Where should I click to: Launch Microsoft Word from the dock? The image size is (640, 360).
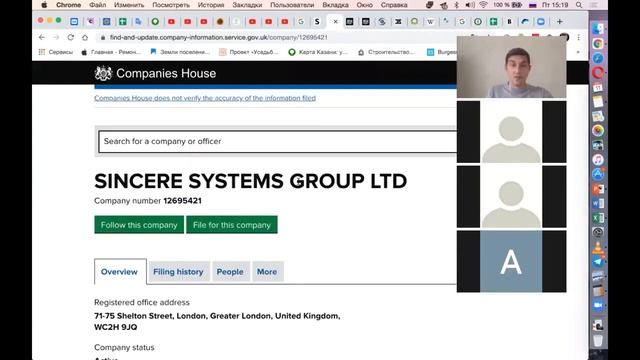point(598,203)
